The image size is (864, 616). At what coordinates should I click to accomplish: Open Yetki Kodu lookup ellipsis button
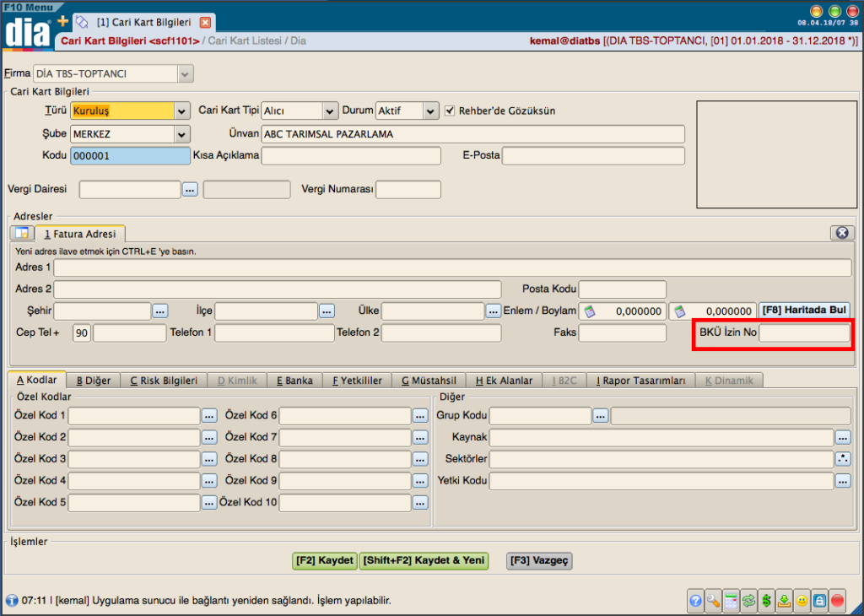pos(843,482)
